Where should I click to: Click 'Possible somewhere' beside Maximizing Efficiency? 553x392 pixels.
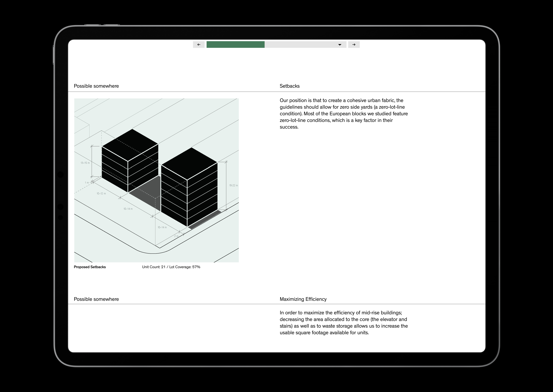96,299
